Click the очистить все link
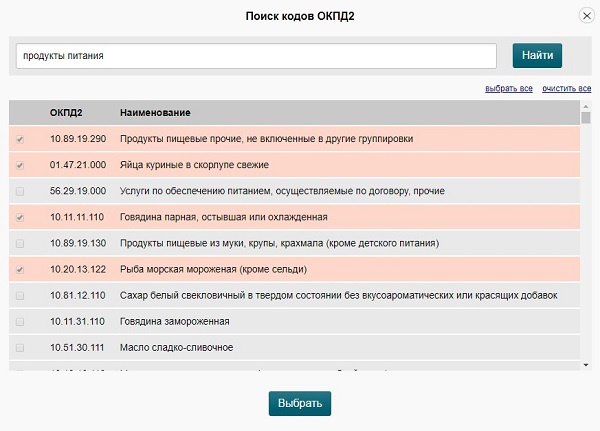This screenshot has height=431, width=600. 567,89
